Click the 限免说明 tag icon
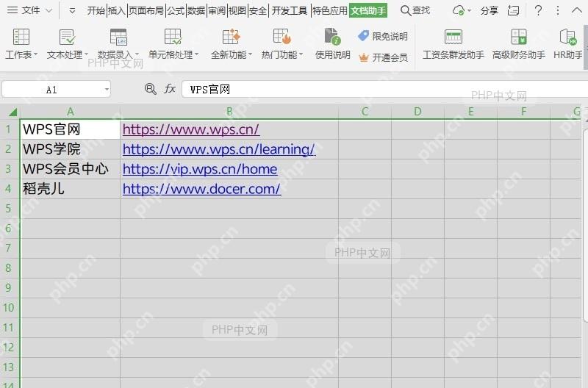This screenshot has width=588, height=388. [363, 36]
